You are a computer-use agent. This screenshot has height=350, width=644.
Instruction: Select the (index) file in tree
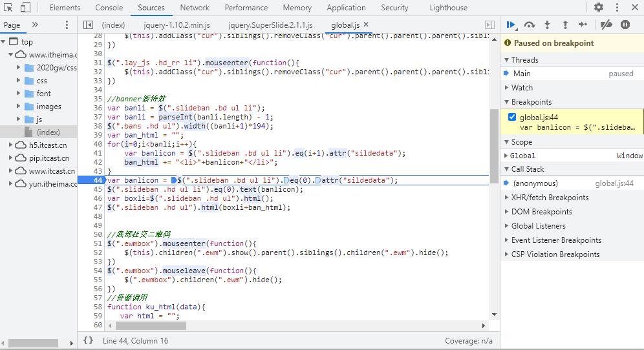point(39,132)
